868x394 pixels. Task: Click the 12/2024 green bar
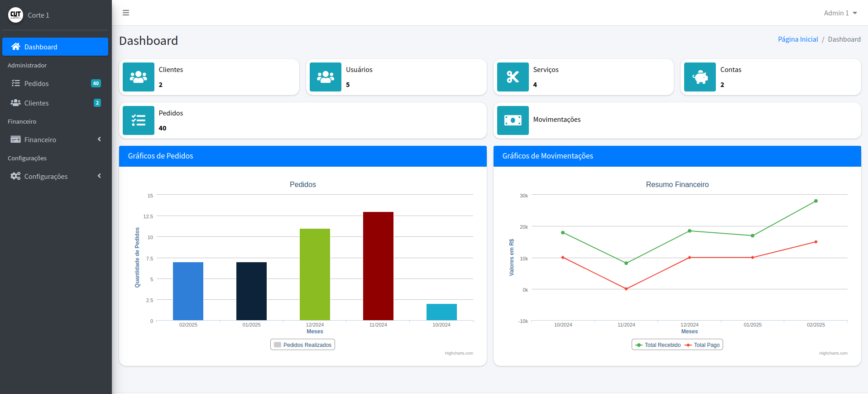315,274
